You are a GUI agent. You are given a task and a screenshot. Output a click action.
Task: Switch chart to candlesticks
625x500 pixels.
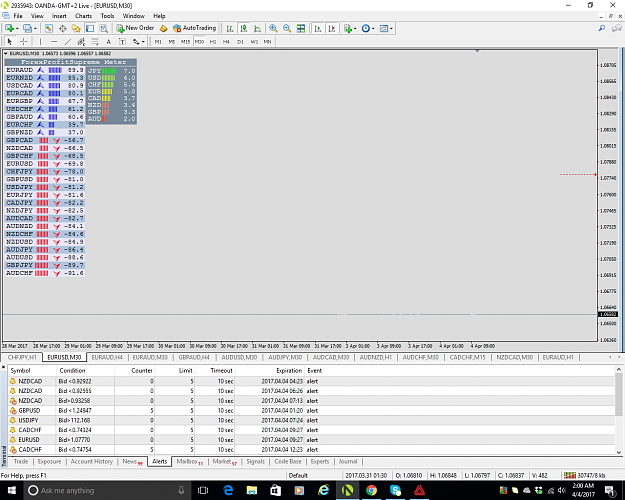click(244, 28)
